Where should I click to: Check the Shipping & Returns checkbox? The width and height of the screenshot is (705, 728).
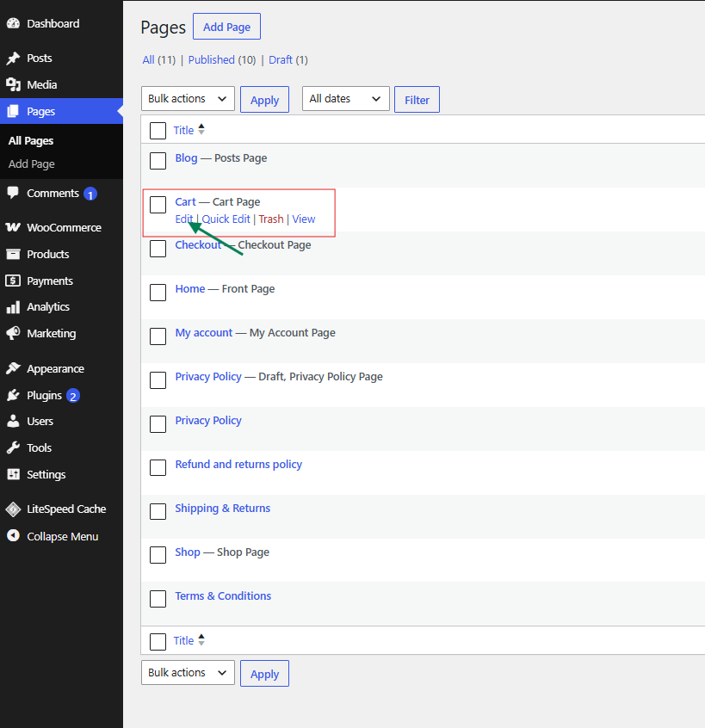(158, 511)
